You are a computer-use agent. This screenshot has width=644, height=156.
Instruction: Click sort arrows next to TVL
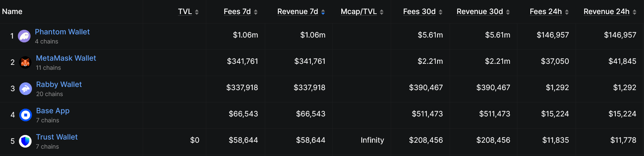(197, 12)
